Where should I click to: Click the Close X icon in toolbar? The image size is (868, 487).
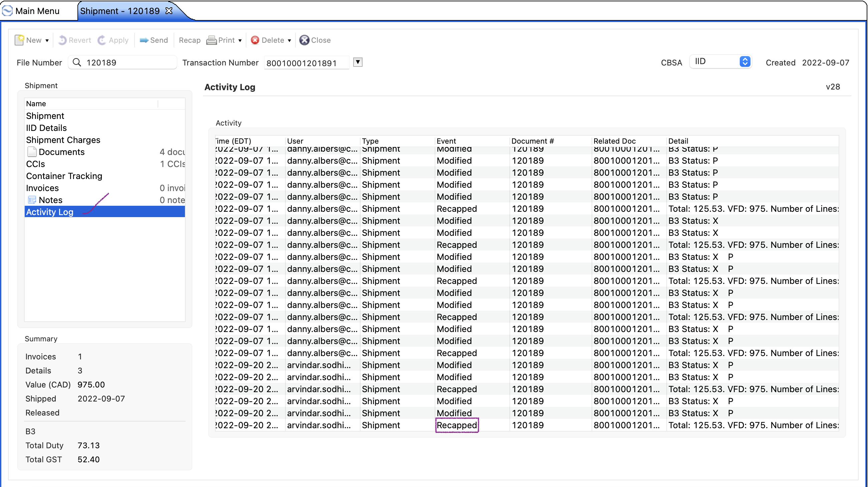[304, 40]
